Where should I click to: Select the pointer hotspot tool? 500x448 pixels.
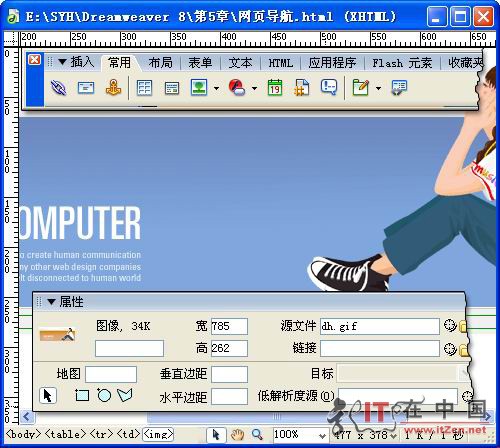click(48, 396)
